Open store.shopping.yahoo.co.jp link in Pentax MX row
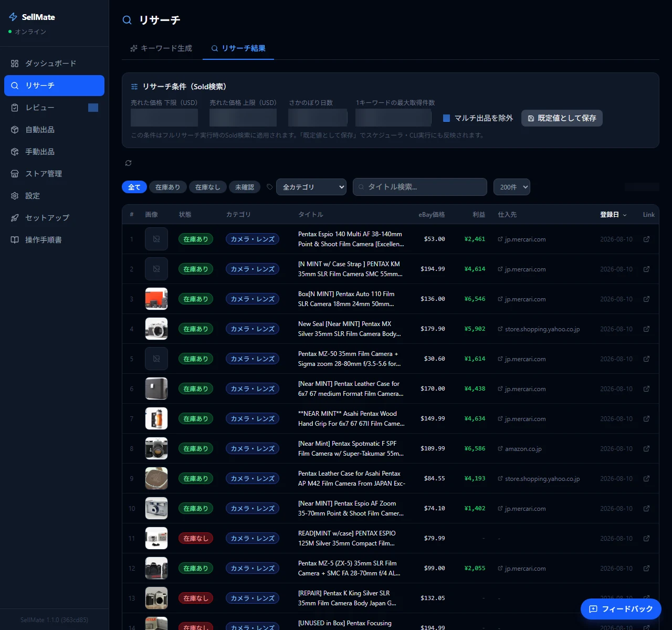672x630 pixels. pos(539,329)
